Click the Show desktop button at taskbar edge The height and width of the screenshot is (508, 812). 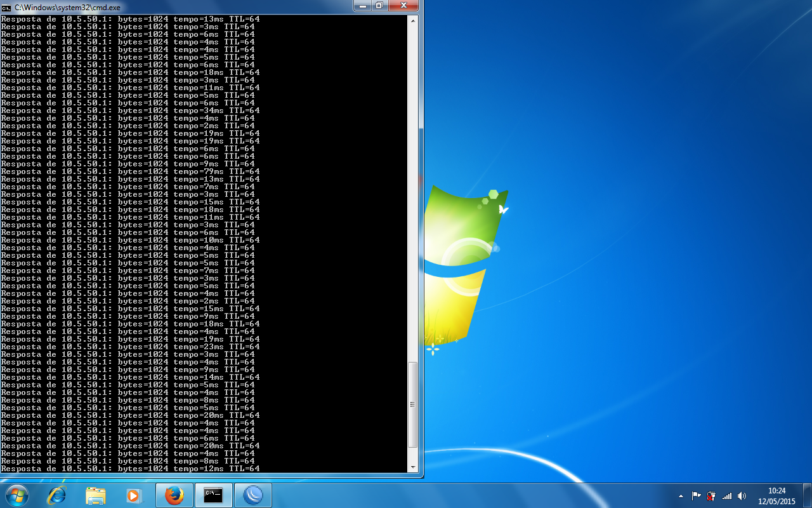coord(807,495)
